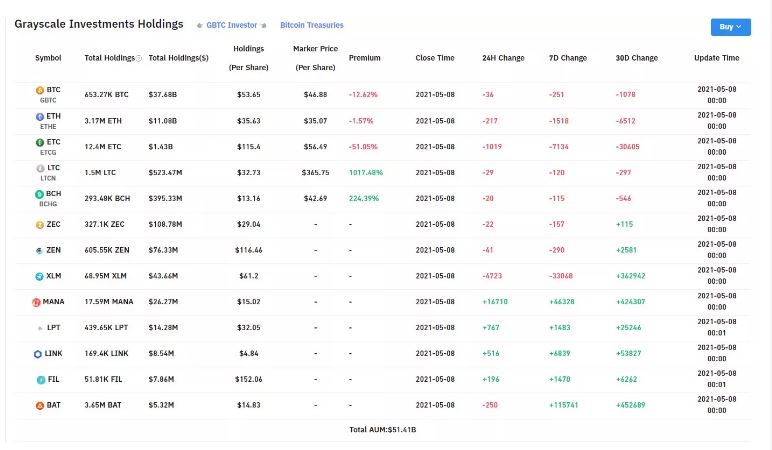Click the ETC coin icon
This screenshot has height=450, width=772.
(x=40, y=142)
